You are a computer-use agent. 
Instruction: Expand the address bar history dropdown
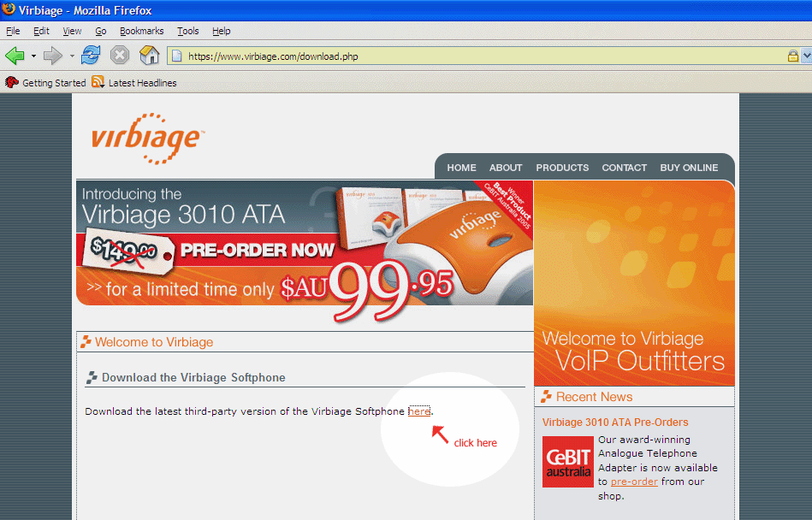(x=807, y=56)
